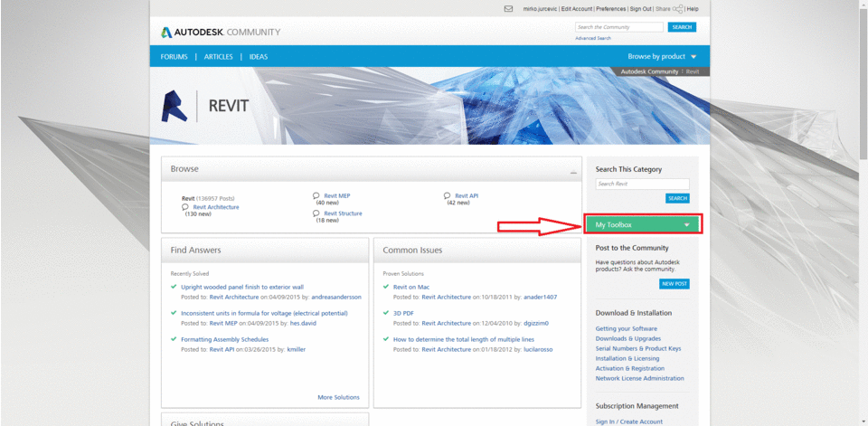Click Sign Out
Image resolution: width=868 pixels, height=426 pixels.
pyautogui.click(x=640, y=9)
